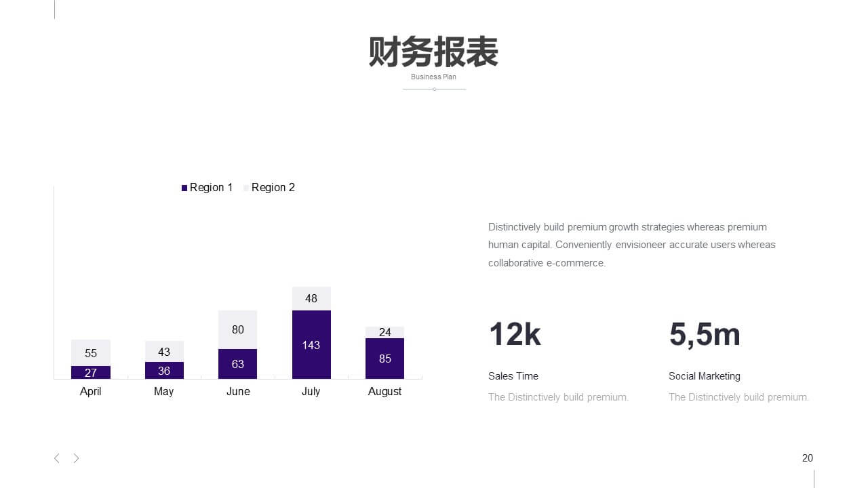Screen dimensions: 868x488
Task: Click the next slide right arrow
Action: point(77,458)
